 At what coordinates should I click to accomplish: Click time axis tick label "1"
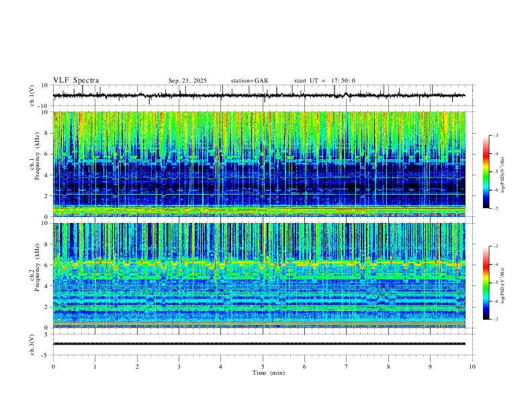point(95,367)
